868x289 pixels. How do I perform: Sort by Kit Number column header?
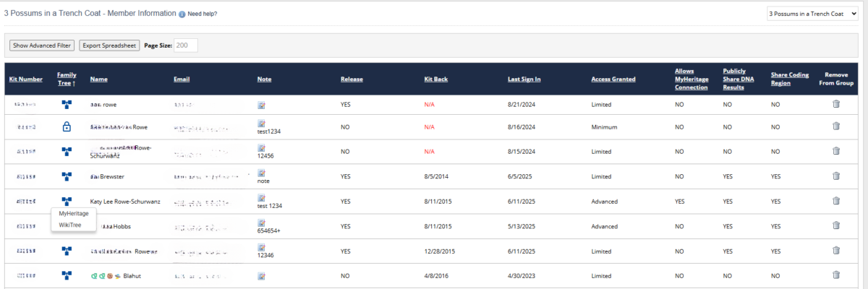[x=26, y=79]
